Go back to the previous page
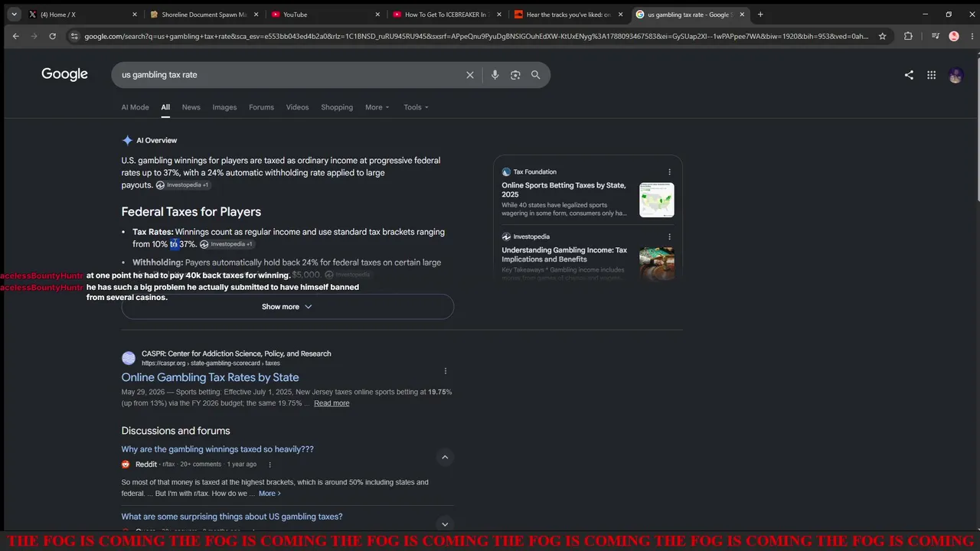980x551 pixels. tap(15, 36)
